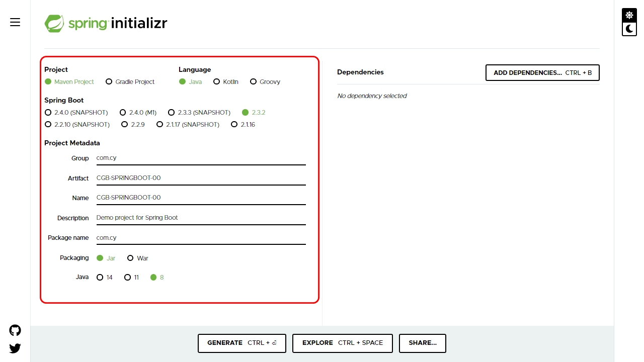
Task: Choose War packaging option
Action: pos(137,258)
